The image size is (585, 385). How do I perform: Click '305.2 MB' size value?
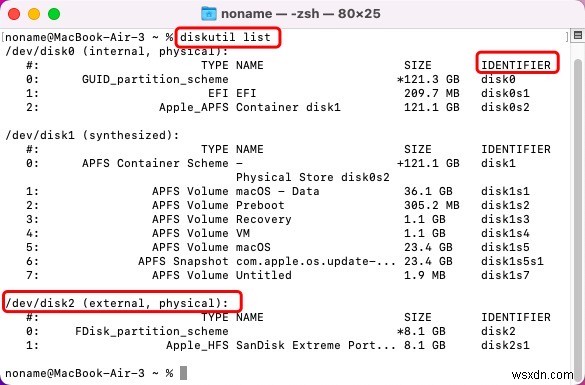pyautogui.click(x=432, y=205)
